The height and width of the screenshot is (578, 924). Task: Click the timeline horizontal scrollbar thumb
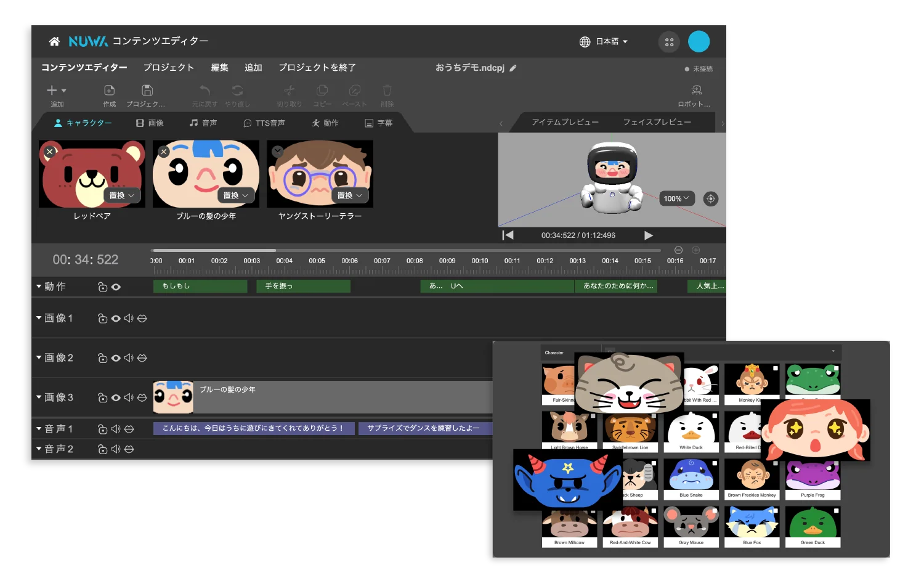[x=214, y=250]
